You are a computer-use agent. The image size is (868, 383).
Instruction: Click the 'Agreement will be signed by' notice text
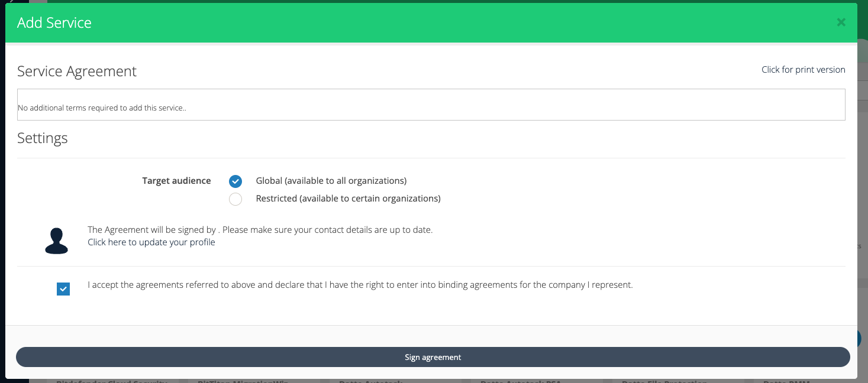(x=260, y=230)
